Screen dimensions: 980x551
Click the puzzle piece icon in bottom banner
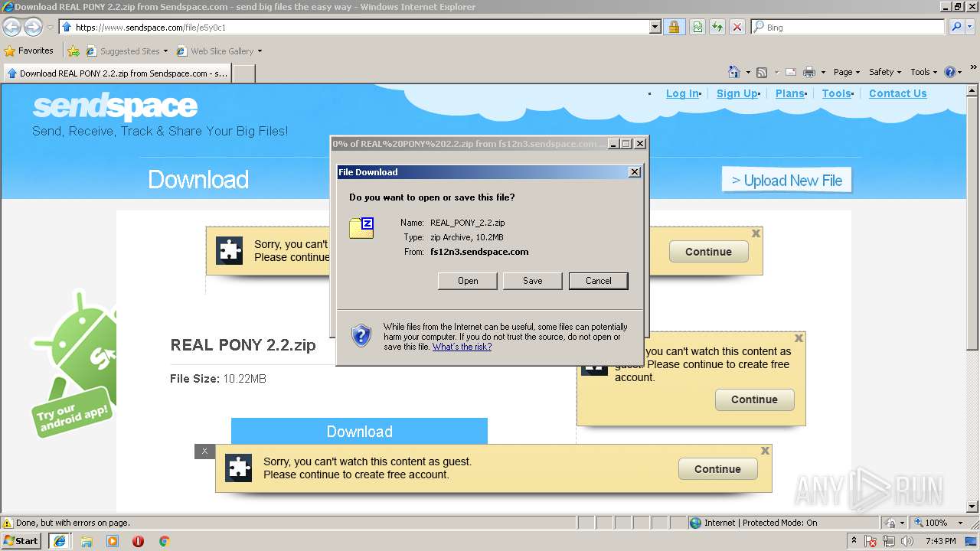239,468
